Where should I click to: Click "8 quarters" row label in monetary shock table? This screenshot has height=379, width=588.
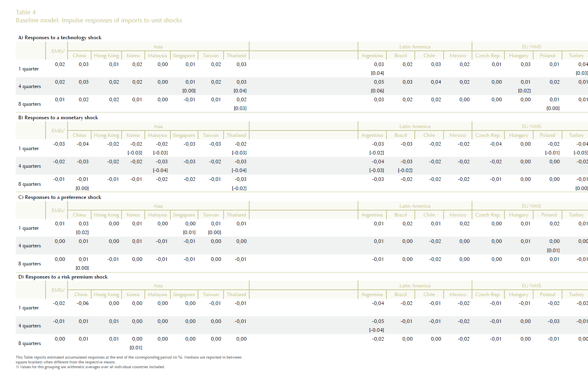point(30,184)
